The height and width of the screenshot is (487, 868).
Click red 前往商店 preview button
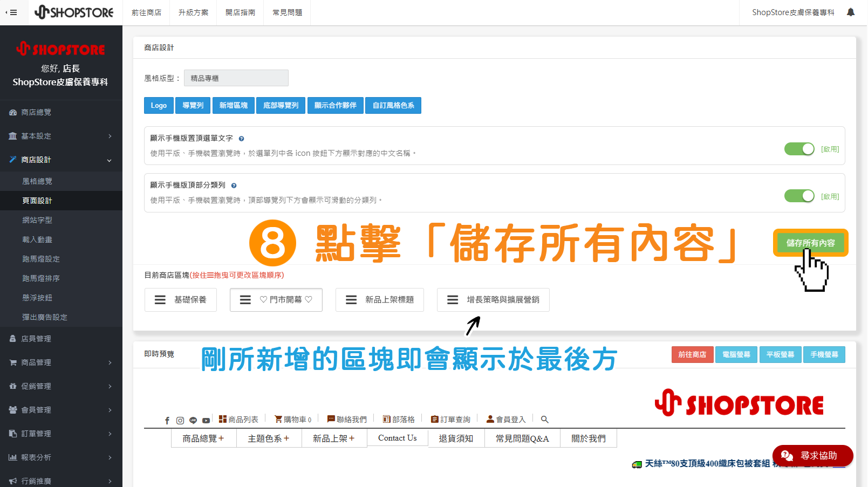pyautogui.click(x=692, y=354)
